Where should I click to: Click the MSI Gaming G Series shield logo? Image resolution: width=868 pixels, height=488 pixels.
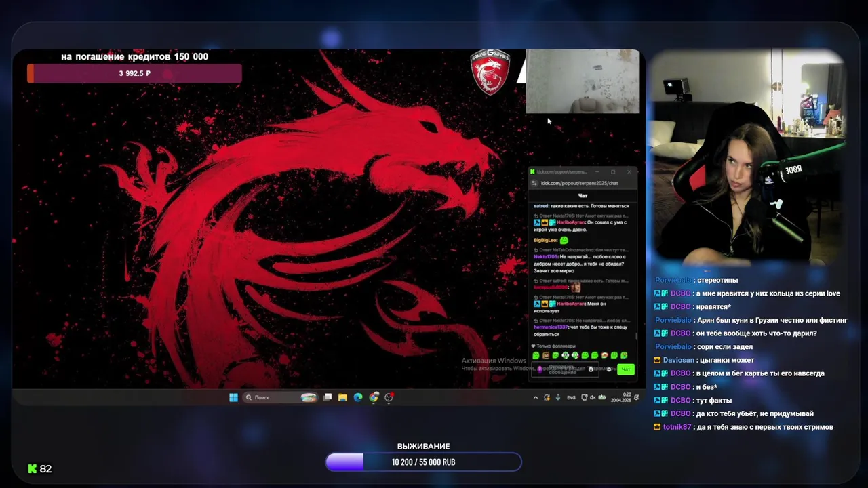(x=490, y=71)
